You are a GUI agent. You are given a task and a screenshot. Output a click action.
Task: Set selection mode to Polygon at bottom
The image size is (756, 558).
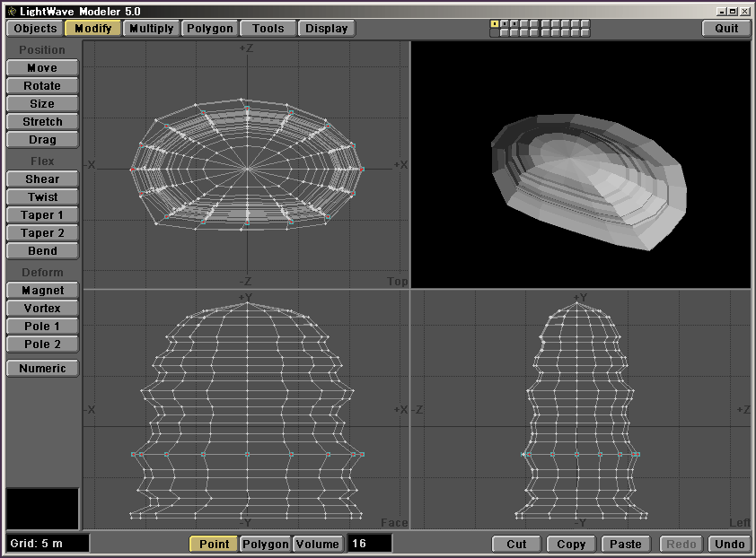(x=266, y=544)
